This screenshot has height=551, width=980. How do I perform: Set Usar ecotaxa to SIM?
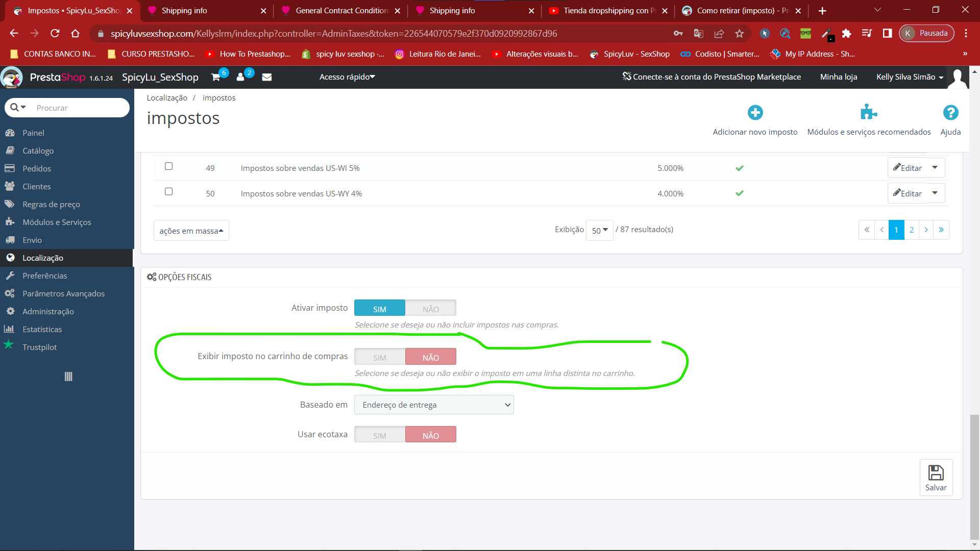(379, 435)
